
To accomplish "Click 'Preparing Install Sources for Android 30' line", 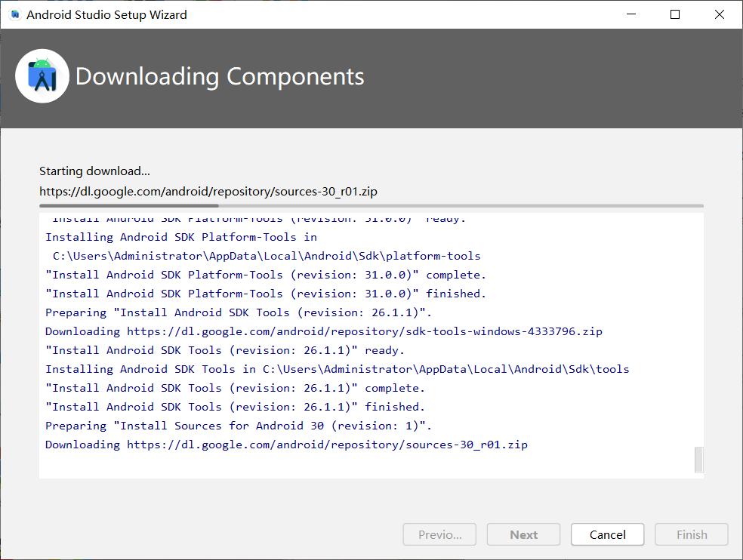I will point(239,426).
